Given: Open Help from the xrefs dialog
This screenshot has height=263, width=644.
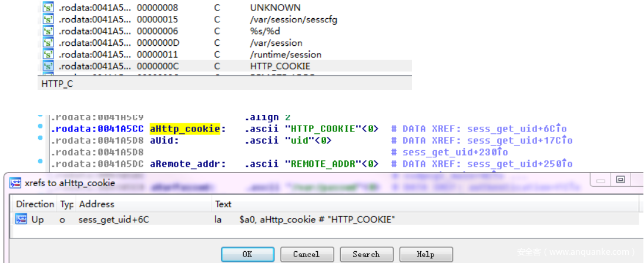Looking at the screenshot, I should (x=425, y=254).
